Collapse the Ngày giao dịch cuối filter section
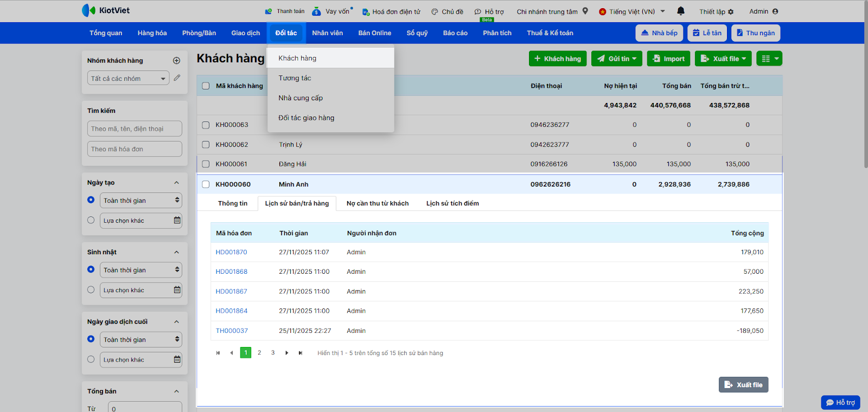Screen dimensions: 868x412 176,322
